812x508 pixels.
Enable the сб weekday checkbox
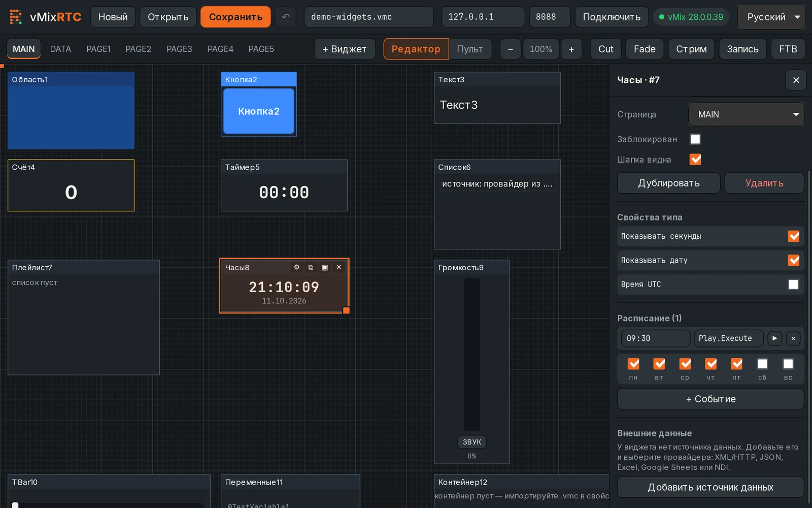762,364
